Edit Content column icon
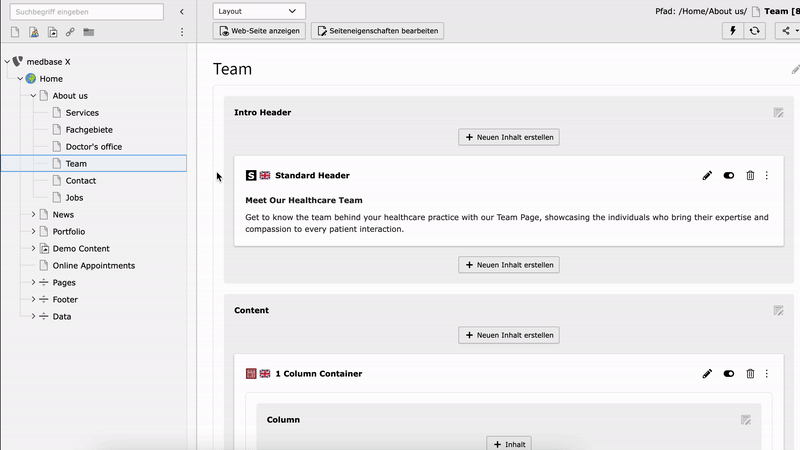This screenshot has width=800, height=450. coord(778,311)
